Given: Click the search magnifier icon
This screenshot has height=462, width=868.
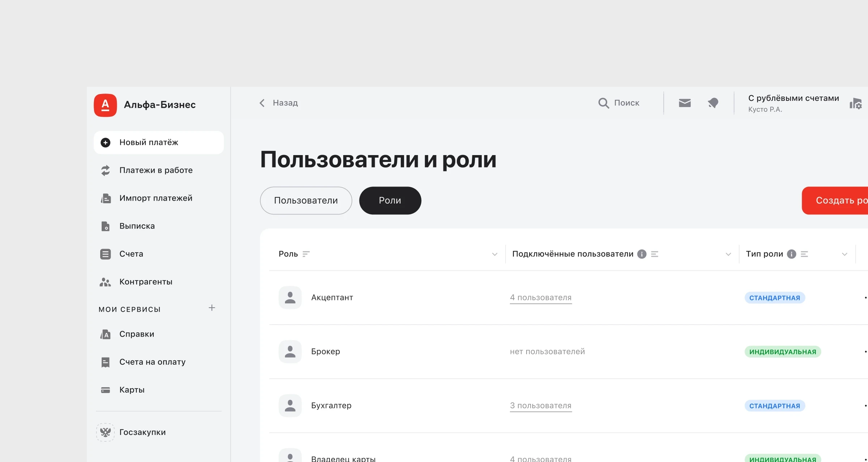Looking at the screenshot, I should pos(603,103).
